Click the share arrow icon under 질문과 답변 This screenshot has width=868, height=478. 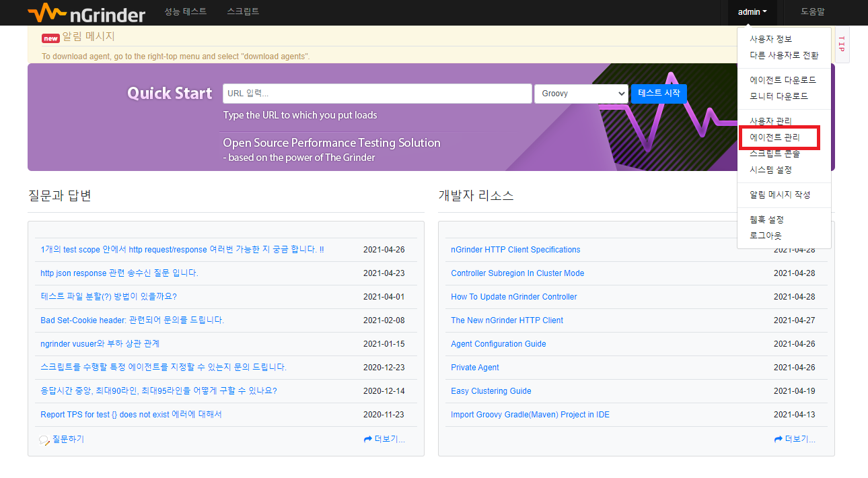pyautogui.click(x=368, y=439)
